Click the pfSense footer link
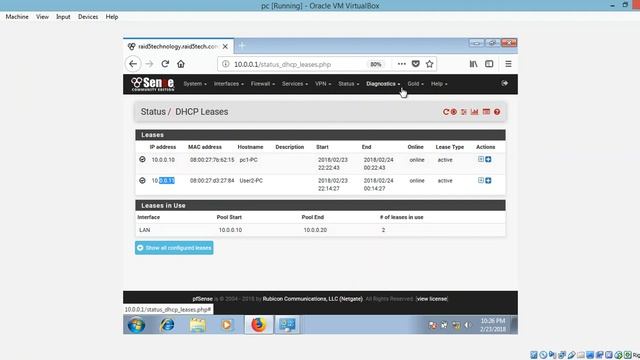Image resolution: width=640 pixels, height=360 pixels. point(202,299)
